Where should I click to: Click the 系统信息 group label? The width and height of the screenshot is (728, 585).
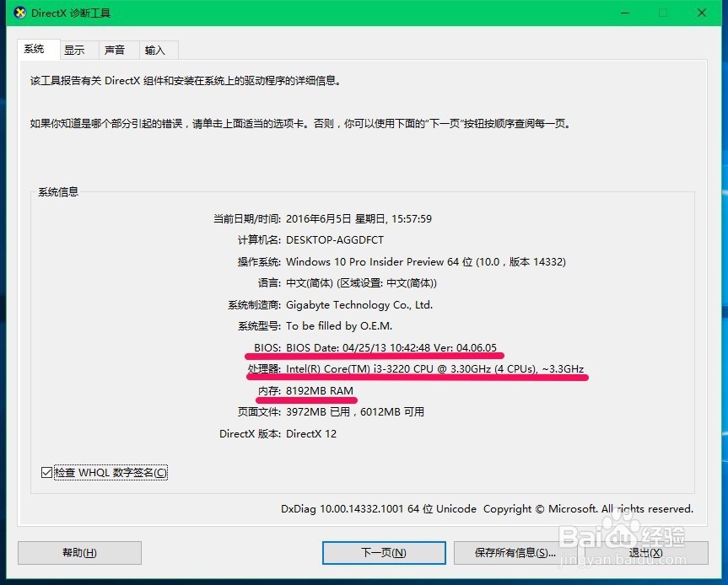[x=58, y=191]
